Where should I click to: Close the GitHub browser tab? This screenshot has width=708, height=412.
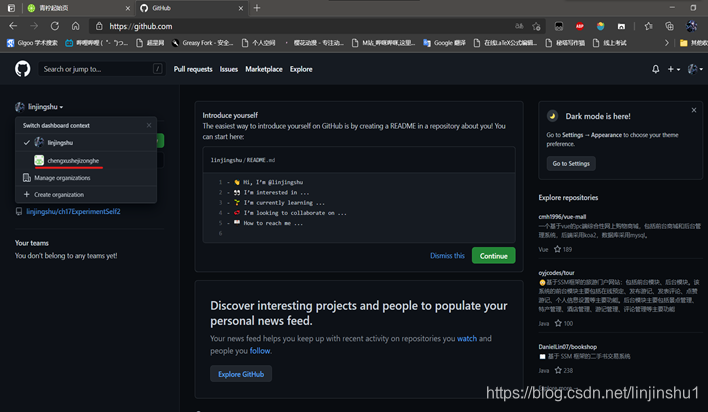tap(241, 8)
